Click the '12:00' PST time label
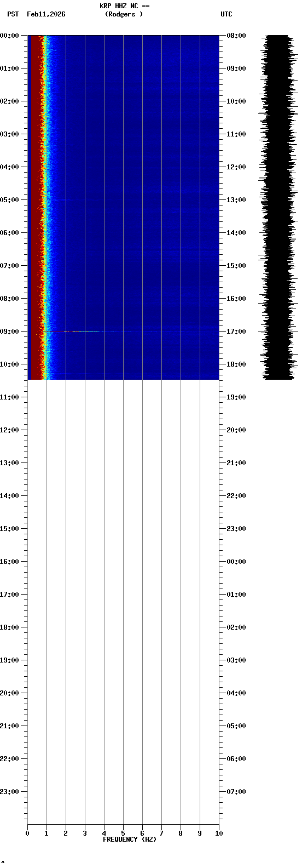 (10, 430)
